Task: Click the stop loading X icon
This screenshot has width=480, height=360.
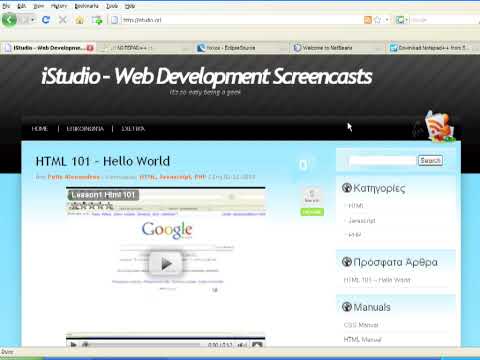Action: (62, 20)
